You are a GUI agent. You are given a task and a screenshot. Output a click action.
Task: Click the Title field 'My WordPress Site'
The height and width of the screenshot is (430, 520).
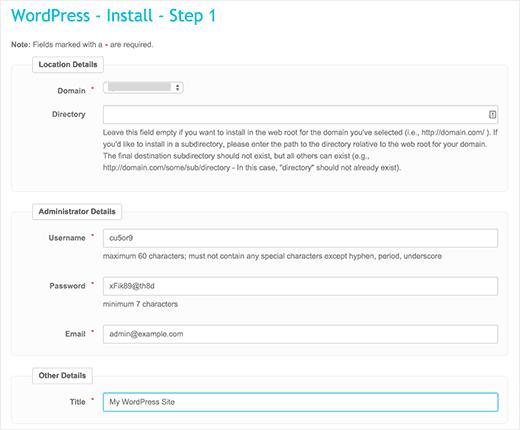pos(300,402)
